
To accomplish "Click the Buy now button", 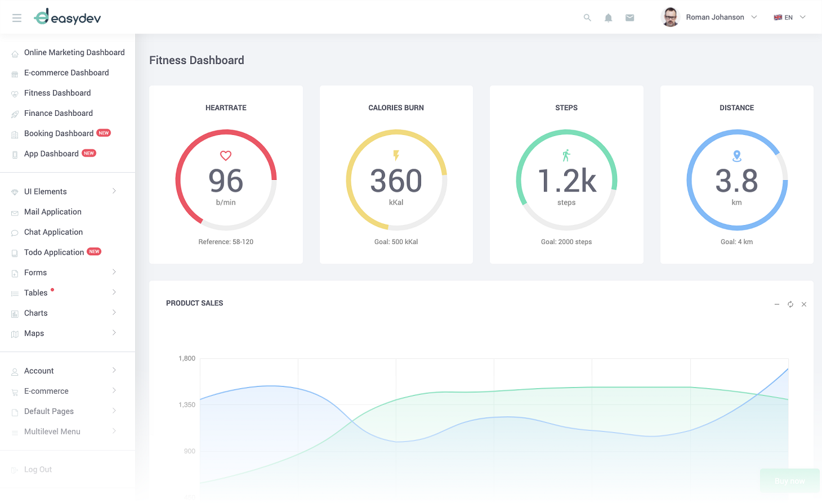I will [x=789, y=481].
